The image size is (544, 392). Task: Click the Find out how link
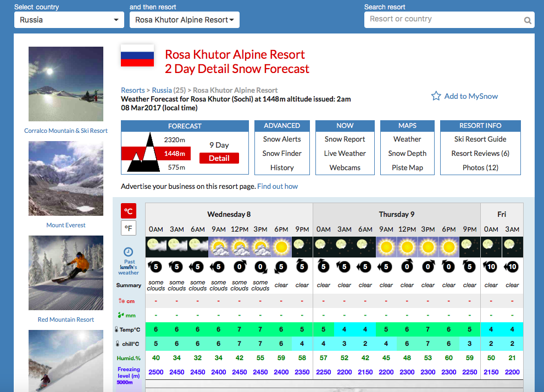pyautogui.click(x=277, y=186)
